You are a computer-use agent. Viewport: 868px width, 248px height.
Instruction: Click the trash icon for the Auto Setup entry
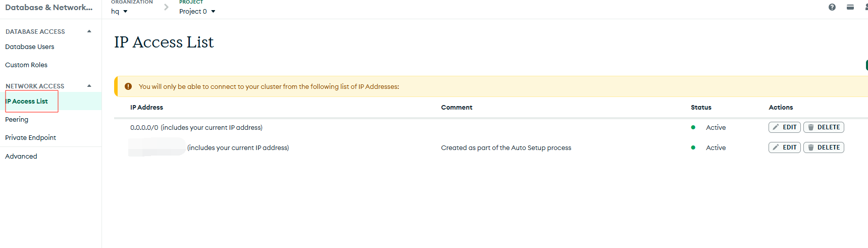click(811, 147)
